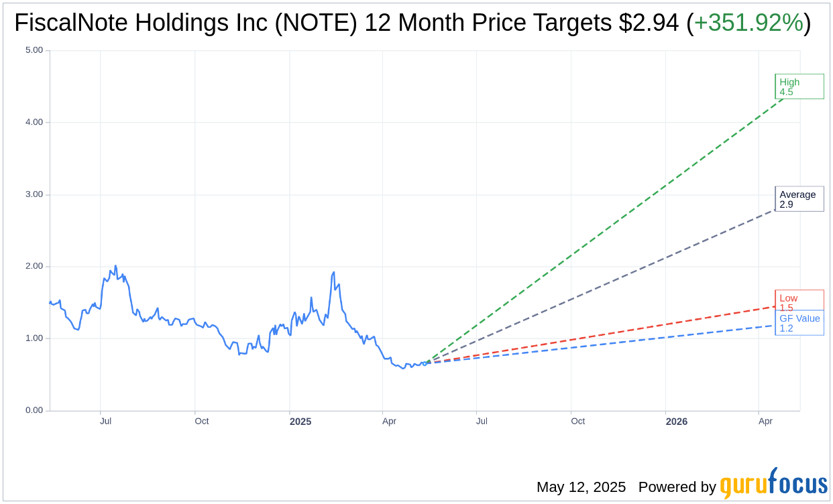
Task: Click the green +351.92% percentage in title
Action: click(748, 23)
